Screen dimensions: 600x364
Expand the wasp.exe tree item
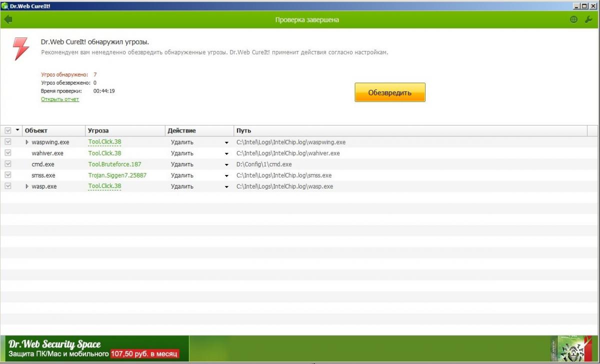(x=27, y=186)
